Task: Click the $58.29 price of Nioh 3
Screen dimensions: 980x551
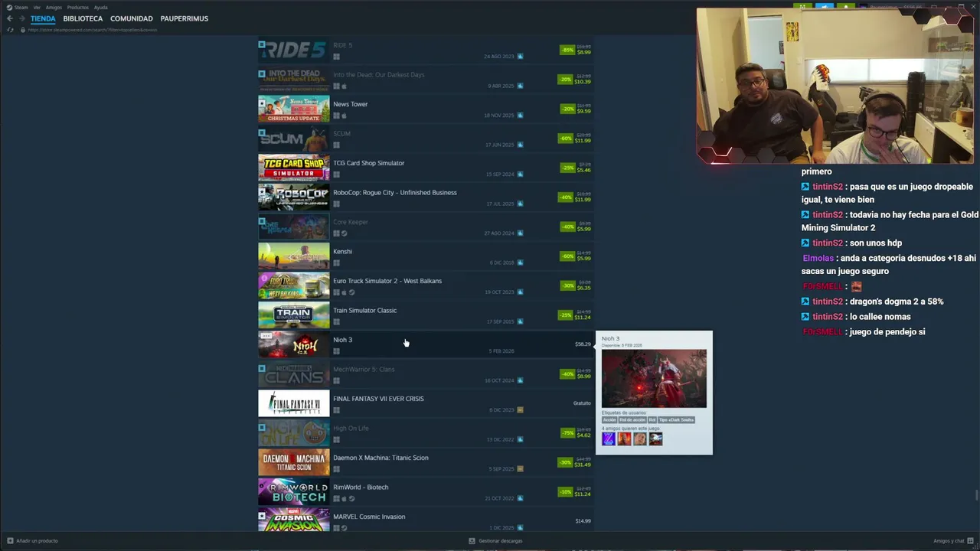Action: 583,344
